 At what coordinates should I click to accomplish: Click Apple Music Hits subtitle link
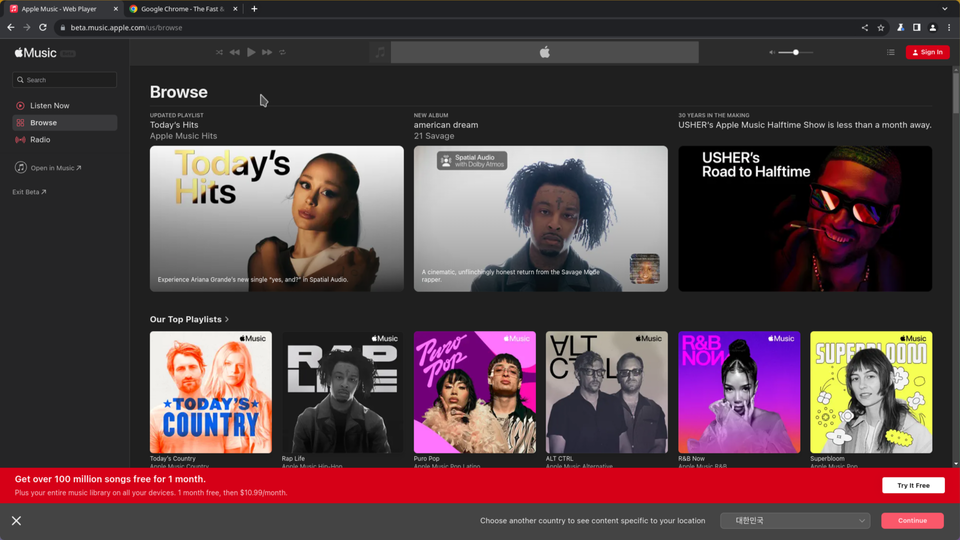tap(183, 136)
